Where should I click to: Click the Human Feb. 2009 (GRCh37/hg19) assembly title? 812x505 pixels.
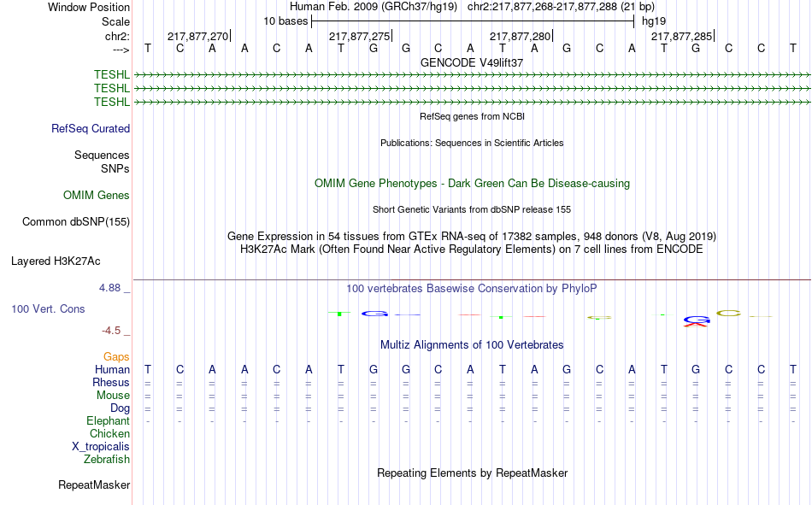374,7
